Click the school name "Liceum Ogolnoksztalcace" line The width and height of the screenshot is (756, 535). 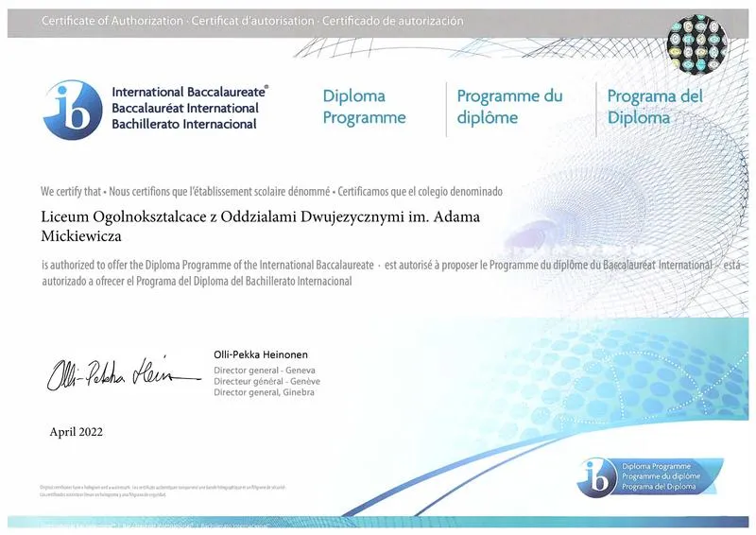click(x=261, y=217)
